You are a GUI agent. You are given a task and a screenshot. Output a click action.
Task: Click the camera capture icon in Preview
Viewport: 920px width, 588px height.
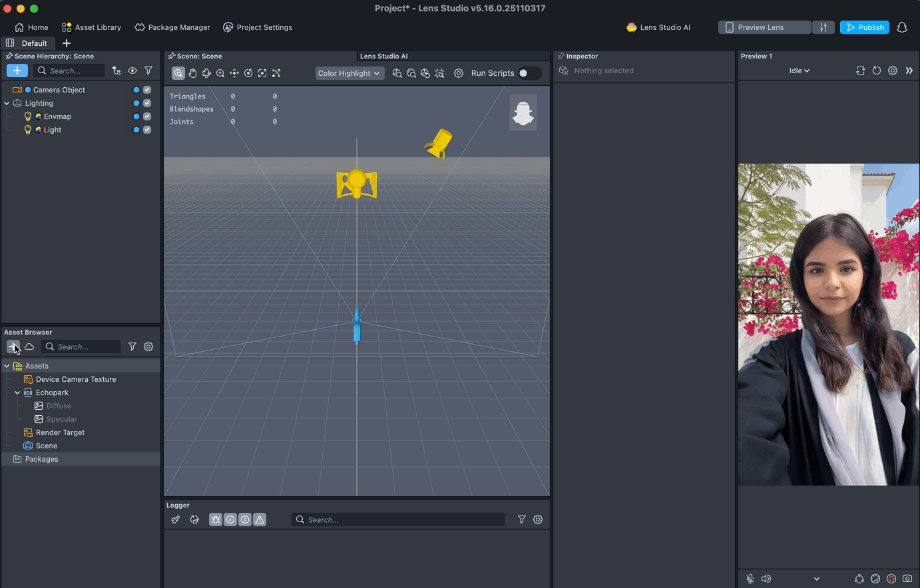pyautogui.click(x=907, y=579)
